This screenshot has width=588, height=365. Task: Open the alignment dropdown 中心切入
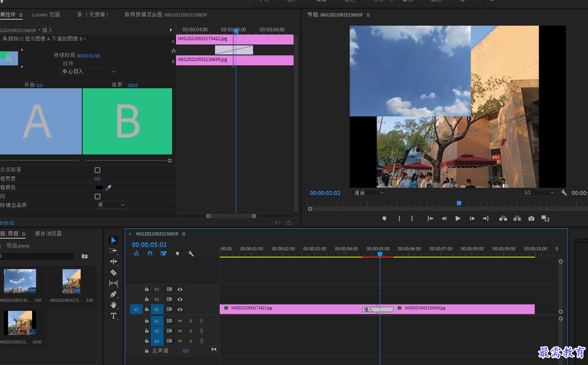pos(88,71)
